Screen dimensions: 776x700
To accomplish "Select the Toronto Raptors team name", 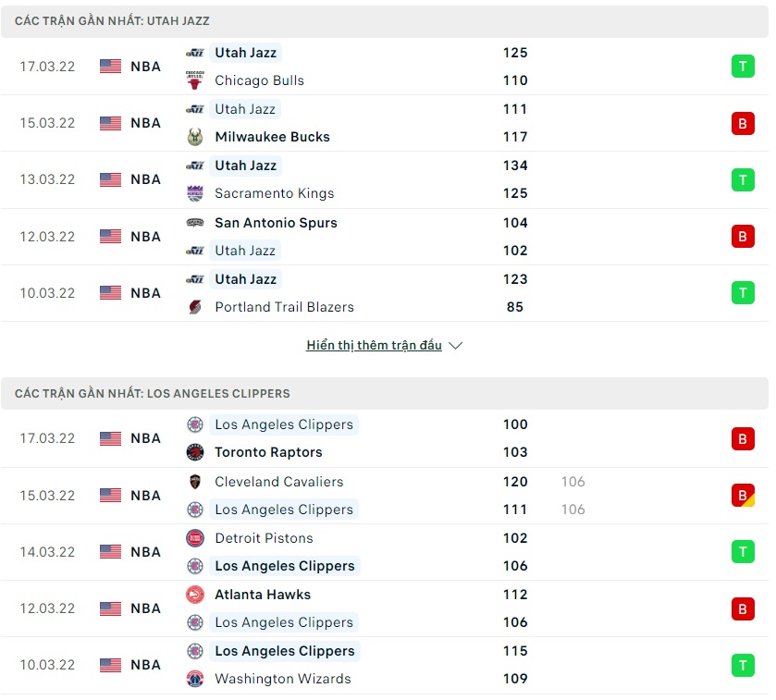I will 268,452.
